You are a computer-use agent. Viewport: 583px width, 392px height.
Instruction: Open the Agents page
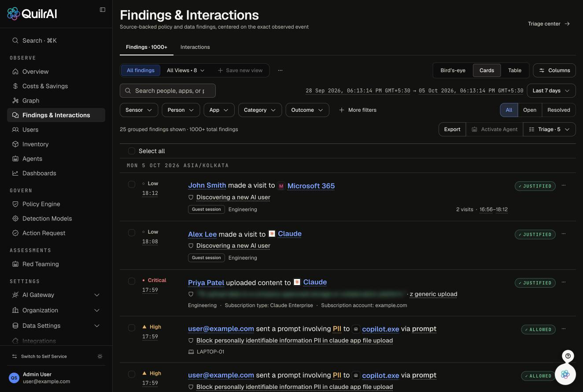tap(56, 159)
